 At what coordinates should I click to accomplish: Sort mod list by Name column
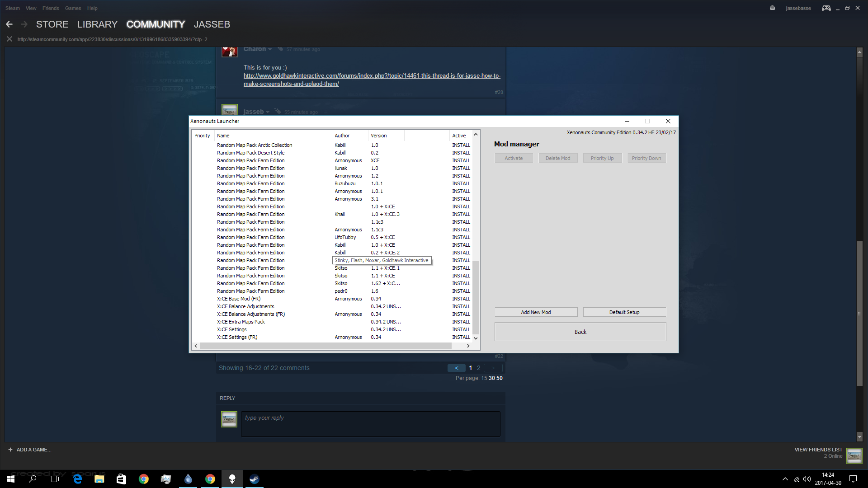(273, 136)
